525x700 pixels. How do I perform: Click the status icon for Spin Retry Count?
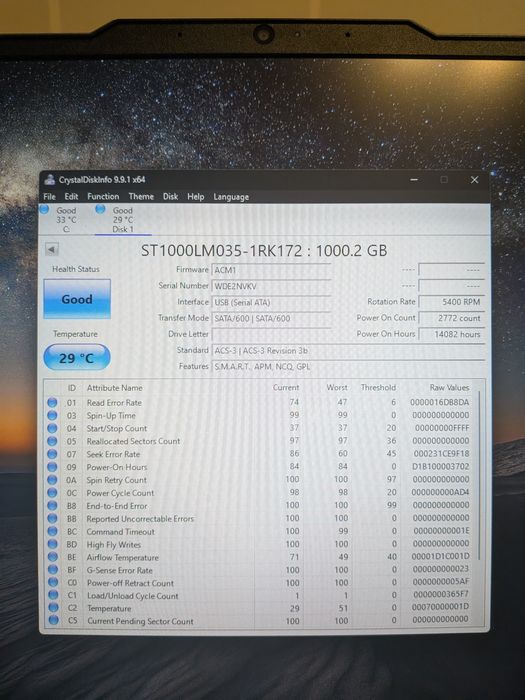[x=52, y=480]
